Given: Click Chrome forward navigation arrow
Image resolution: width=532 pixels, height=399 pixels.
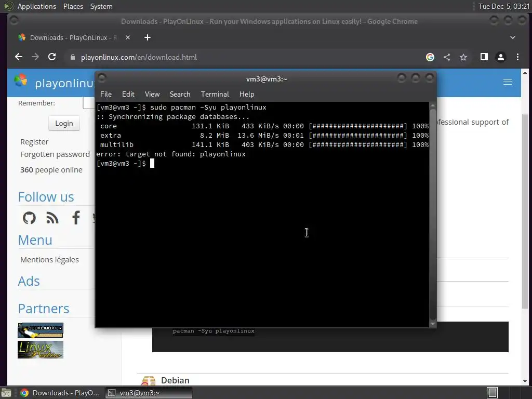Looking at the screenshot, I should 35,57.
